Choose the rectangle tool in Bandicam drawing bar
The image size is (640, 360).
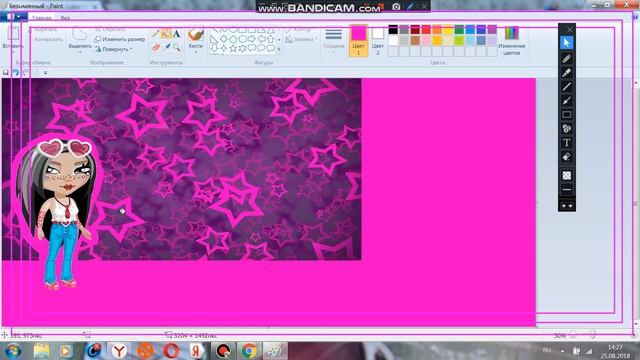(567, 115)
